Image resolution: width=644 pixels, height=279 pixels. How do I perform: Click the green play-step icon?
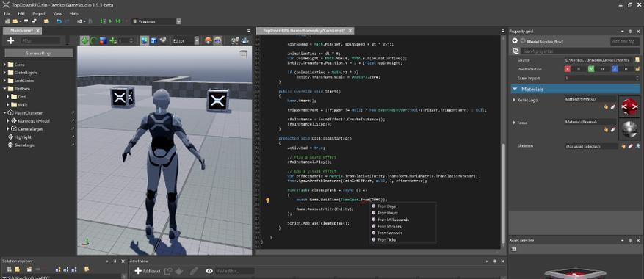pos(118,21)
